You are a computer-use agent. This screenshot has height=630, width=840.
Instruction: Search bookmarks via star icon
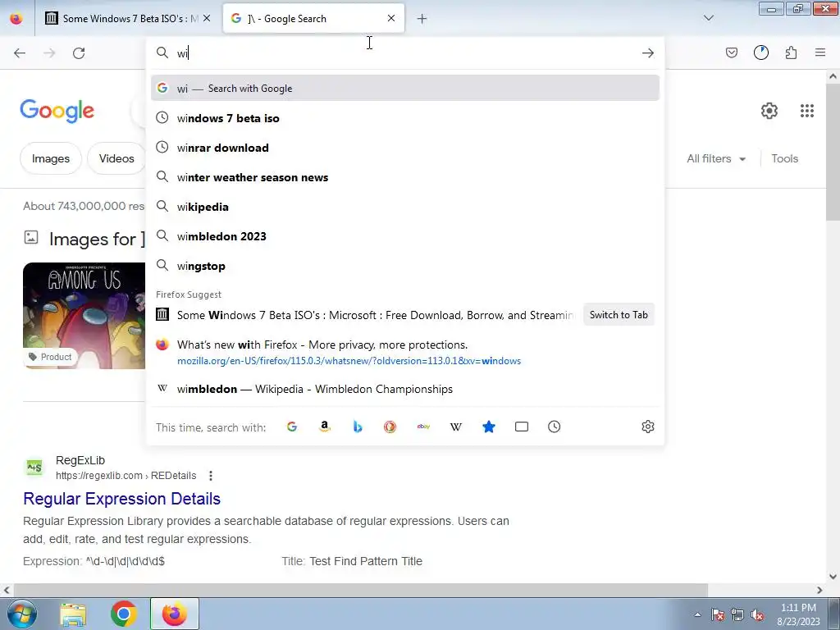[x=489, y=427]
